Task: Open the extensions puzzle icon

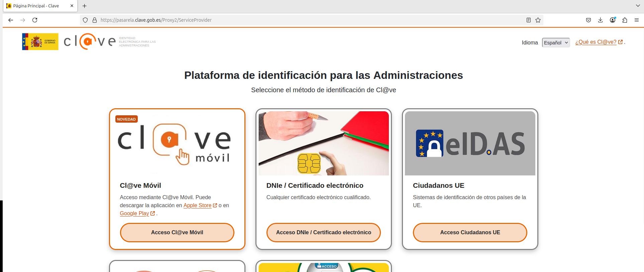Action: point(625,20)
